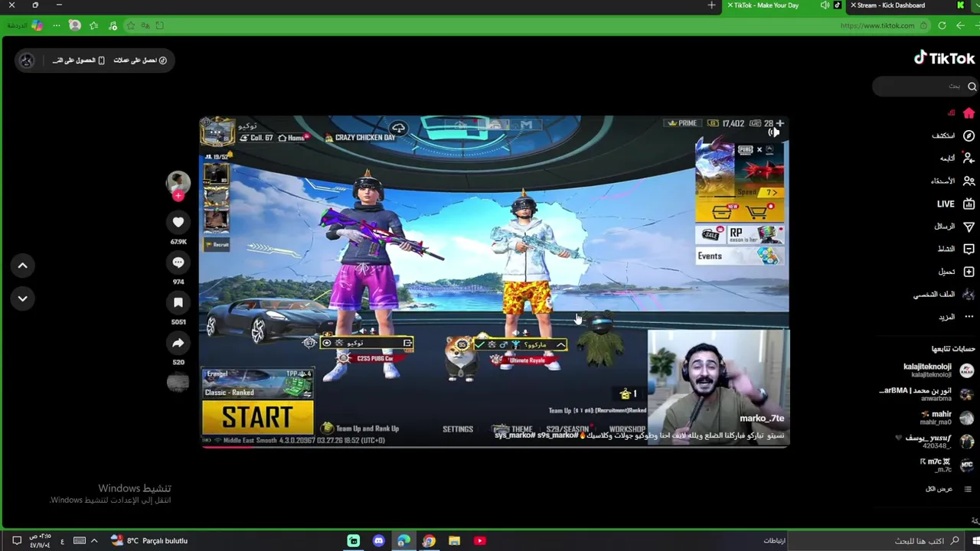Image resolution: width=980 pixels, height=551 pixels.
Task: Open followed account يوسف _yusuf
Action: tap(936, 441)
